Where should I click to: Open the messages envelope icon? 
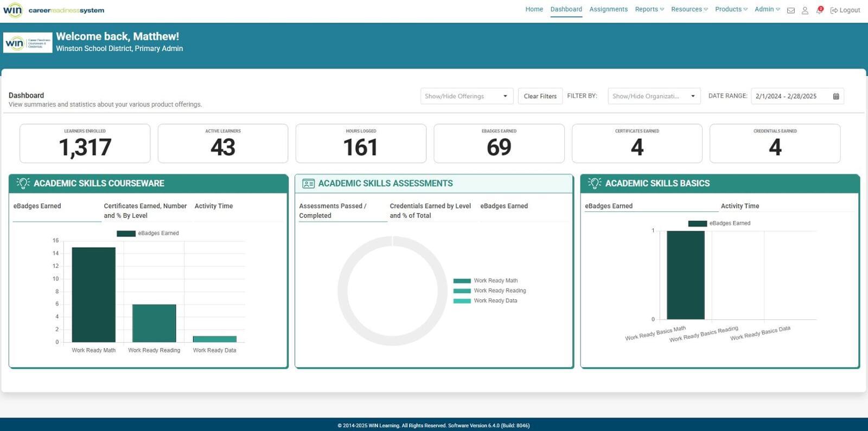coord(790,10)
